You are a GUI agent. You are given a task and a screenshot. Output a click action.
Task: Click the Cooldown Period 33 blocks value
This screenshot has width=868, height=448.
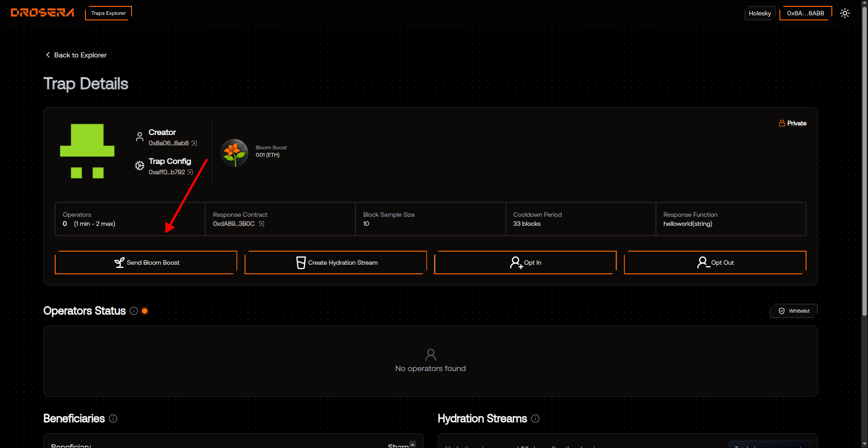tap(527, 224)
